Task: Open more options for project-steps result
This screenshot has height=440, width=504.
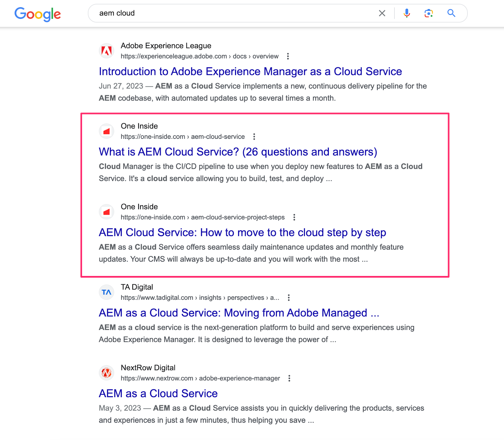Action: coord(294,217)
